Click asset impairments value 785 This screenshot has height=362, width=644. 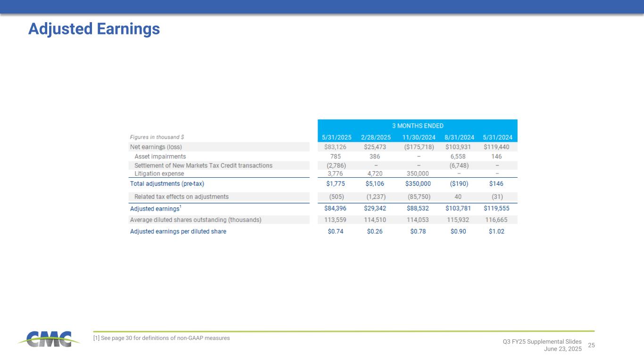(335, 156)
